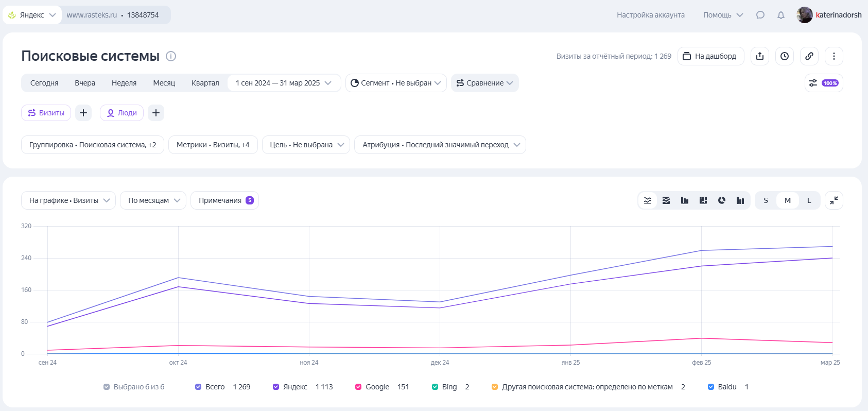The height and width of the screenshot is (411, 868).
Task: Click the info icon beside Поисковые системы
Action: (171, 56)
